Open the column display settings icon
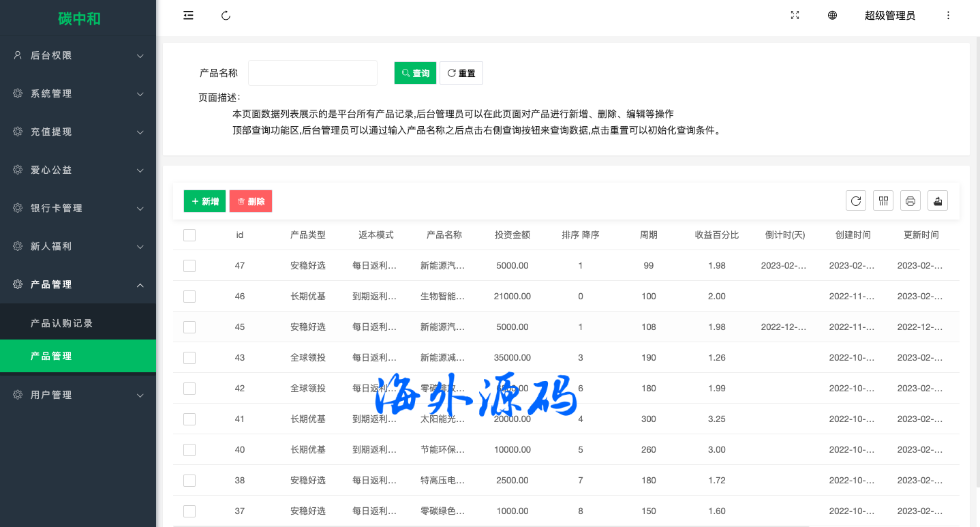The height and width of the screenshot is (527, 980). [x=883, y=201]
